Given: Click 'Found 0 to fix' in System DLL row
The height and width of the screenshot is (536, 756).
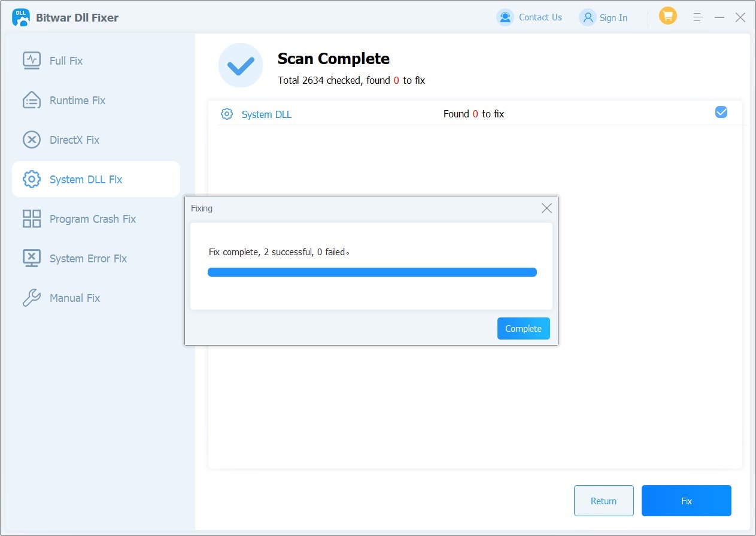Looking at the screenshot, I should (x=473, y=114).
